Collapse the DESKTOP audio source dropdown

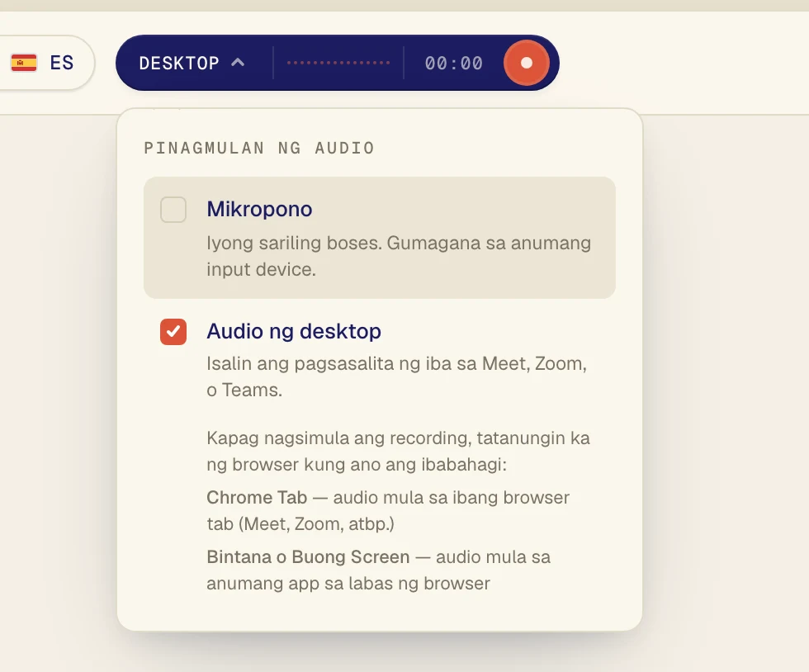coord(192,63)
